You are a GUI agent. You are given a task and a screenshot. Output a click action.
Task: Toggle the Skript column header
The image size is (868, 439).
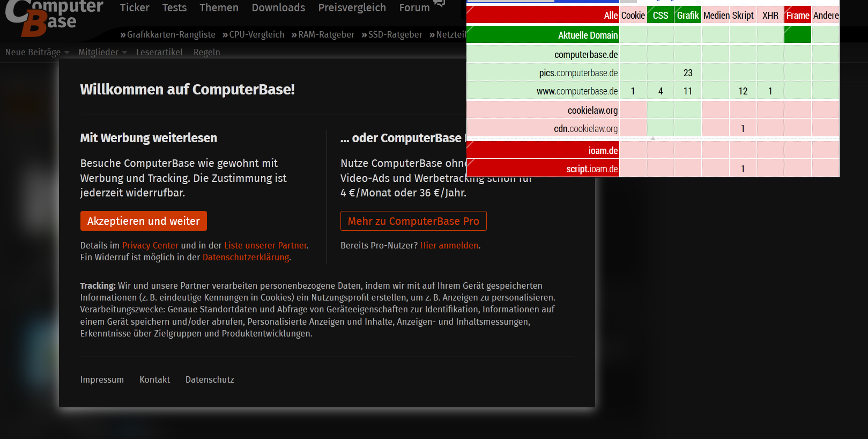click(x=743, y=16)
